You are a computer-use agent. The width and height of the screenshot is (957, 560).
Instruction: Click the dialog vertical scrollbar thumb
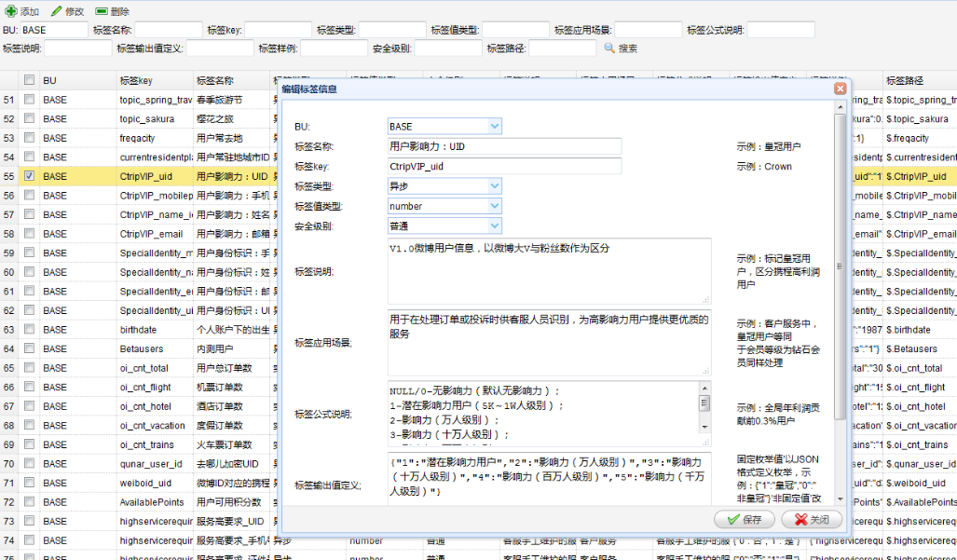[840, 266]
